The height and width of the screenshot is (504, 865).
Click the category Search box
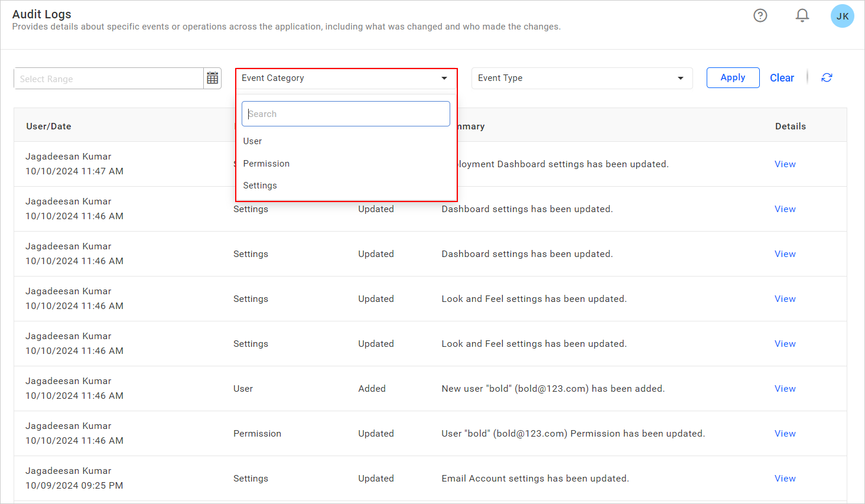346,114
